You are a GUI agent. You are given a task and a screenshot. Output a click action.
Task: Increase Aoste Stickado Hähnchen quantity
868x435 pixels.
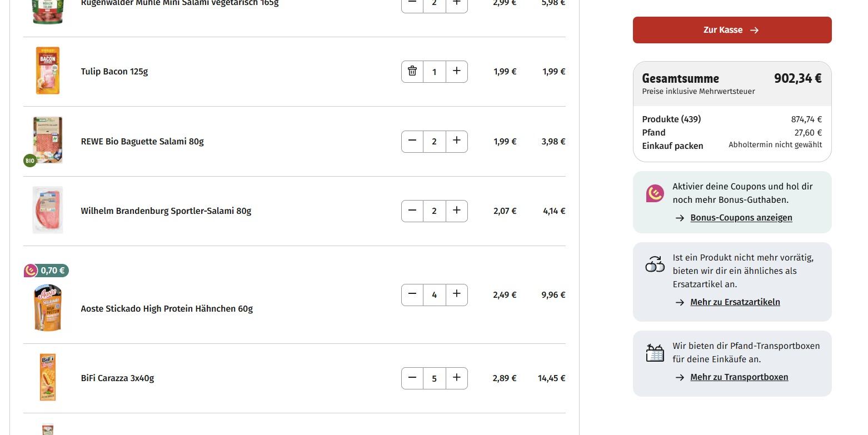(x=456, y=294)
